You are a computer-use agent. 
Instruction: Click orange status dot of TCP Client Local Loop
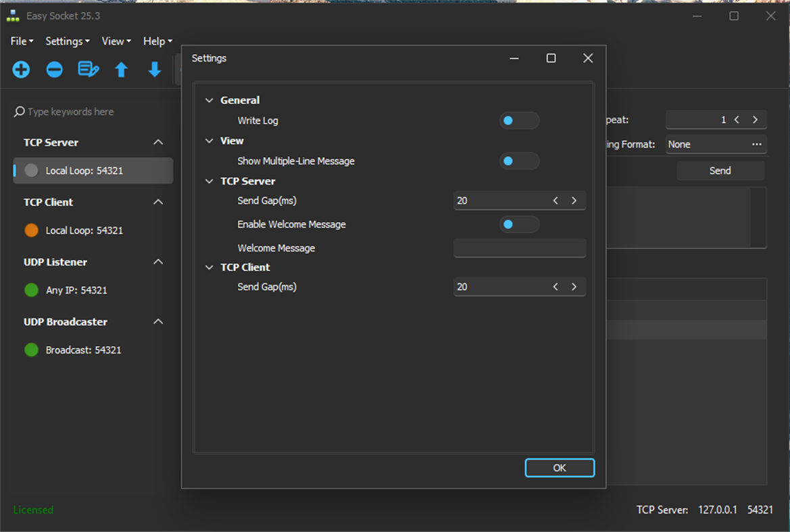coord(31,231)
